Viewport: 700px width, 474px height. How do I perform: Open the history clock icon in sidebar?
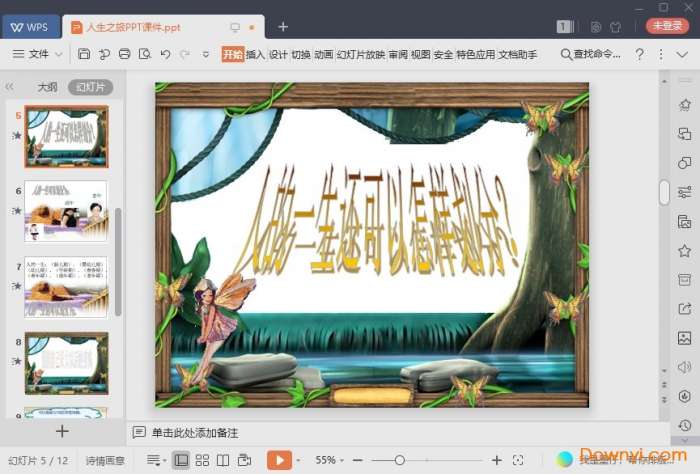(684, 425)
